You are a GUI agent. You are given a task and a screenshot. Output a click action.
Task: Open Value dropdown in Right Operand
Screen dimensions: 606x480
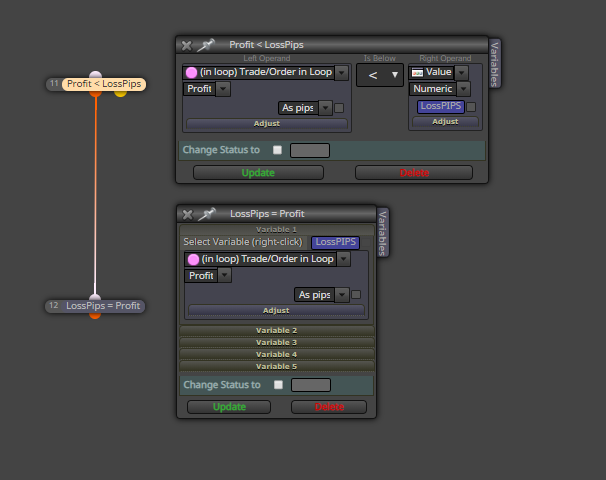[x=461, y=73]
